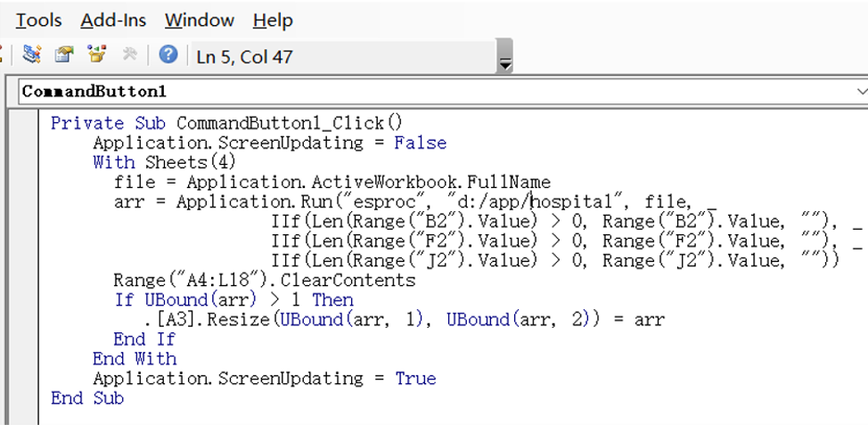Open the Project Explorer toolbar icon

coord(31,54)
